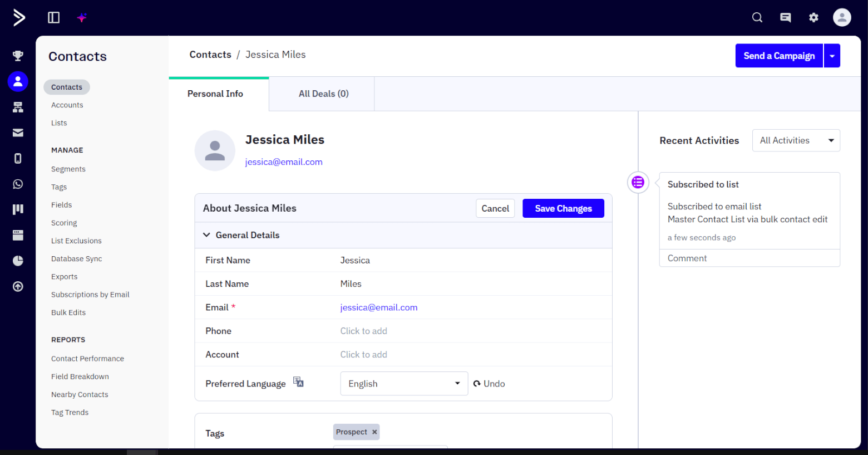
Task: Click the AI sparkle icon
Action: (82, 18)
